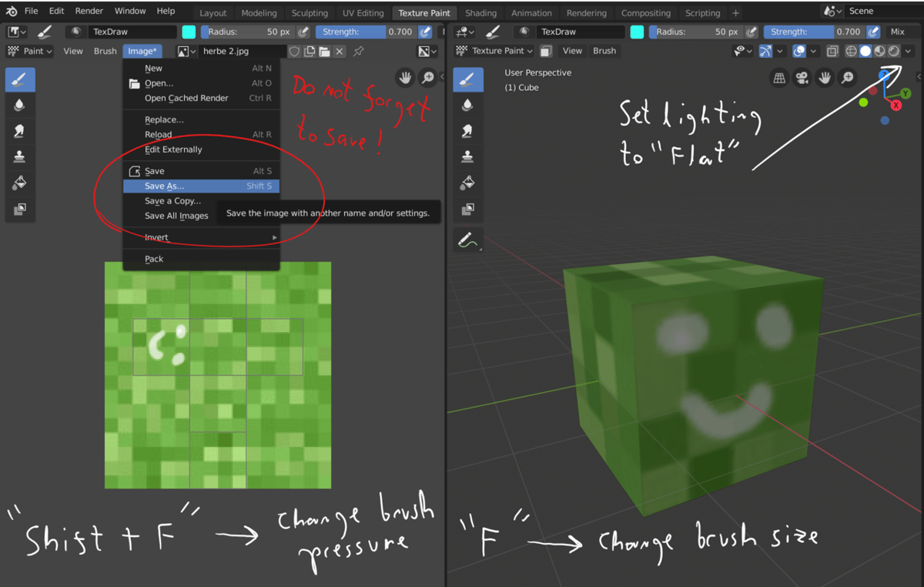Open Brush menu in 3D viewport header

coord(604,51)
